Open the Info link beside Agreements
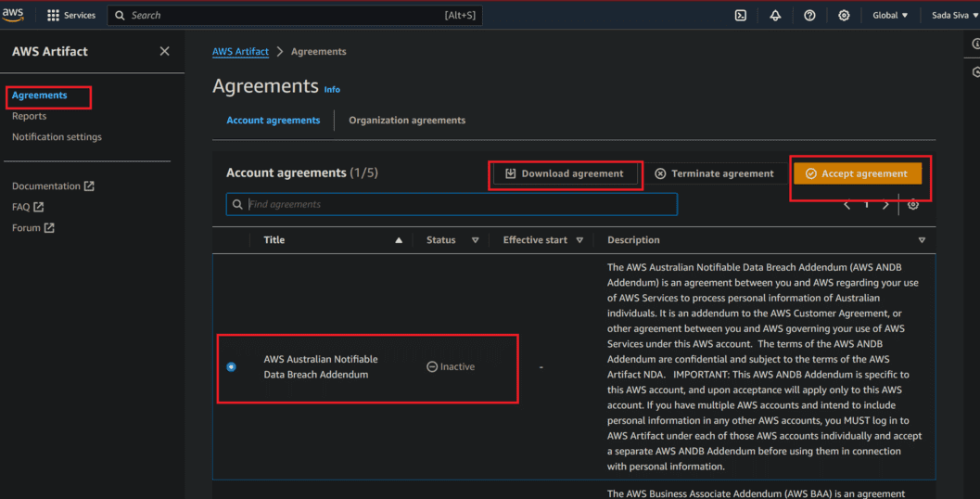 point(332,89)
